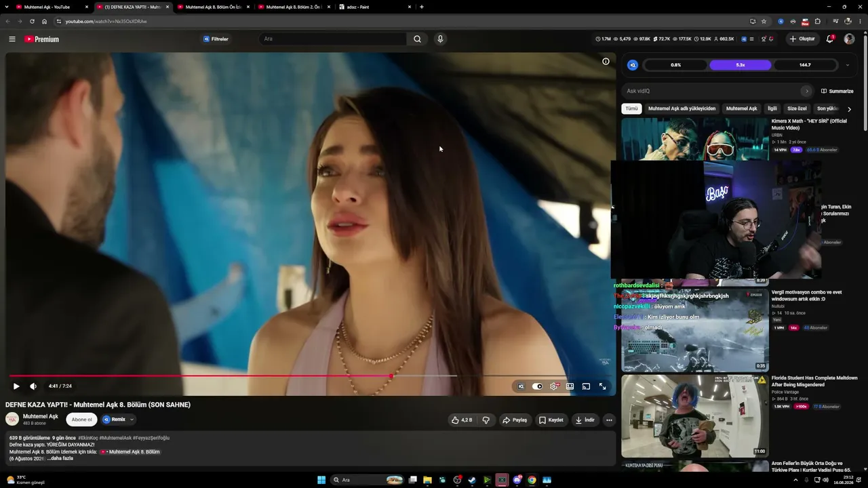Expand description with "...daha fazla"

click(60, 459)
